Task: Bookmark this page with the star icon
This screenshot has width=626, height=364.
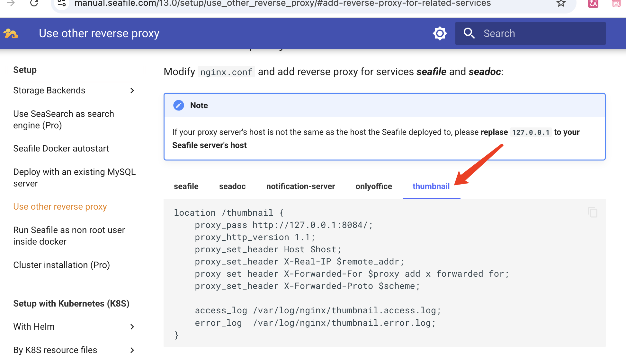Action: 561,3
